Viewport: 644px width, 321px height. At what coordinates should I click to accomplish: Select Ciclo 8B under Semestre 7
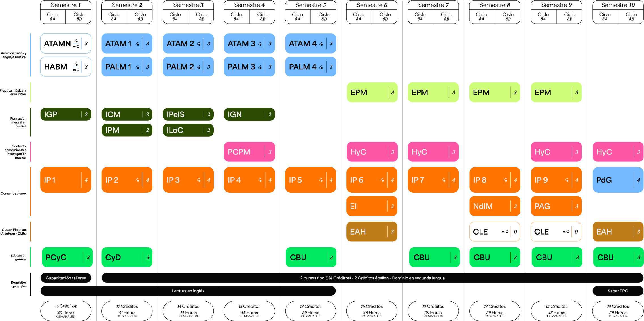[446, 17]
